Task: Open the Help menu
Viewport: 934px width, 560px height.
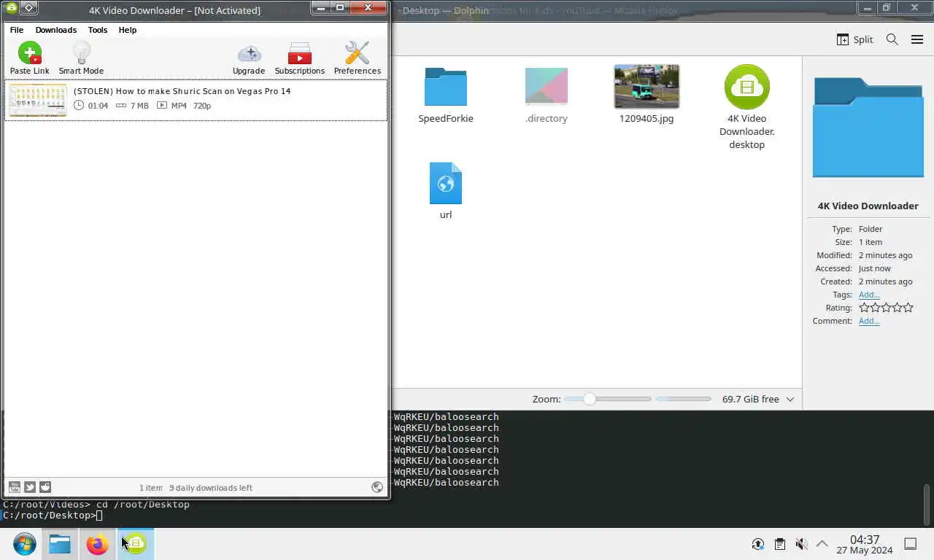Action: (128, 30)
